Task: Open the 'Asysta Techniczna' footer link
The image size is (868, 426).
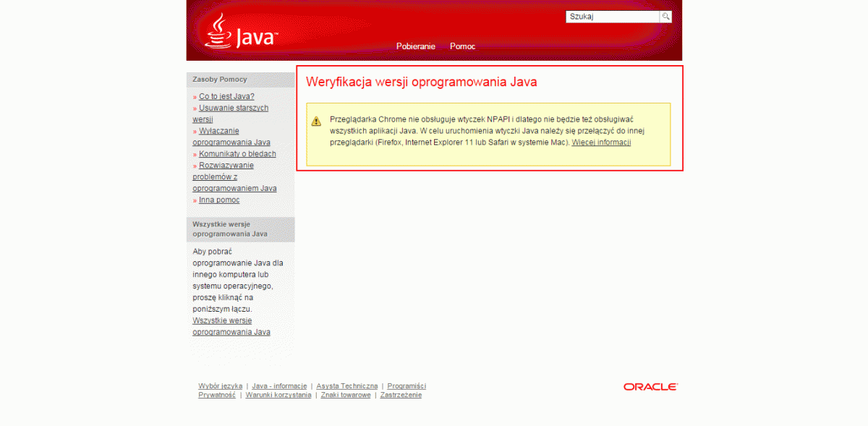Action: pyautogui.click(x=346, y=386)
